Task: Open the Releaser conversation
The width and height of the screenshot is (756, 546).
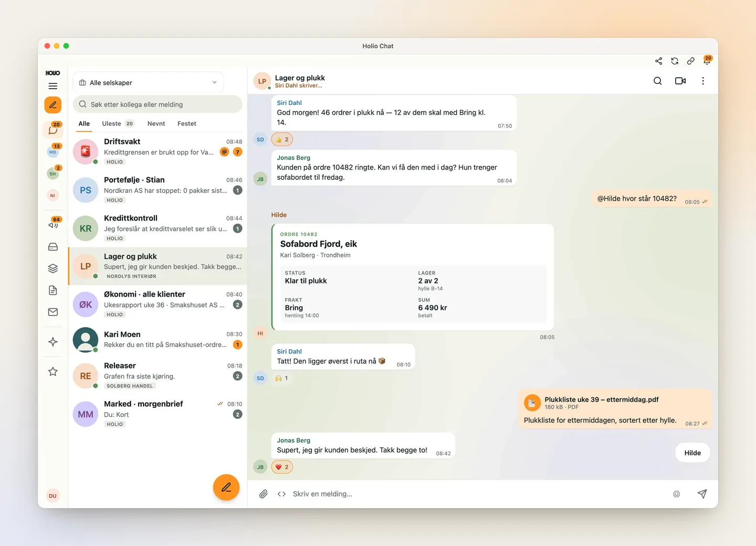Action: [157, 376]
